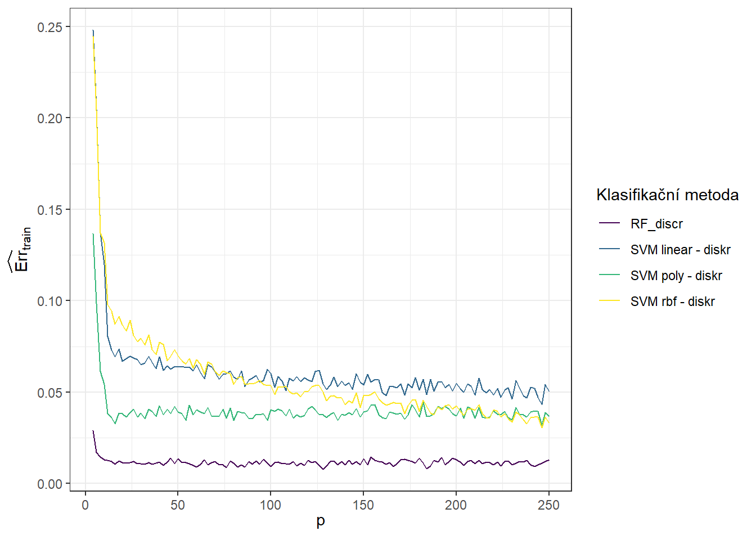Select the 'SVM linear - diskr' legend label
The width and height of the screenshot is (756, 540).
680,250
